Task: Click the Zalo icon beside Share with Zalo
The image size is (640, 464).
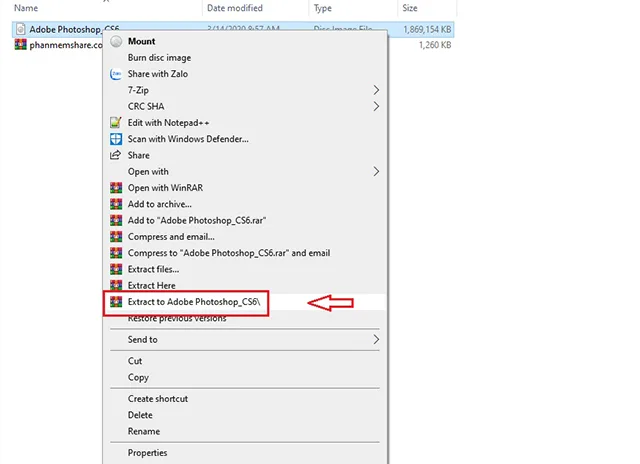Action: 116,74
